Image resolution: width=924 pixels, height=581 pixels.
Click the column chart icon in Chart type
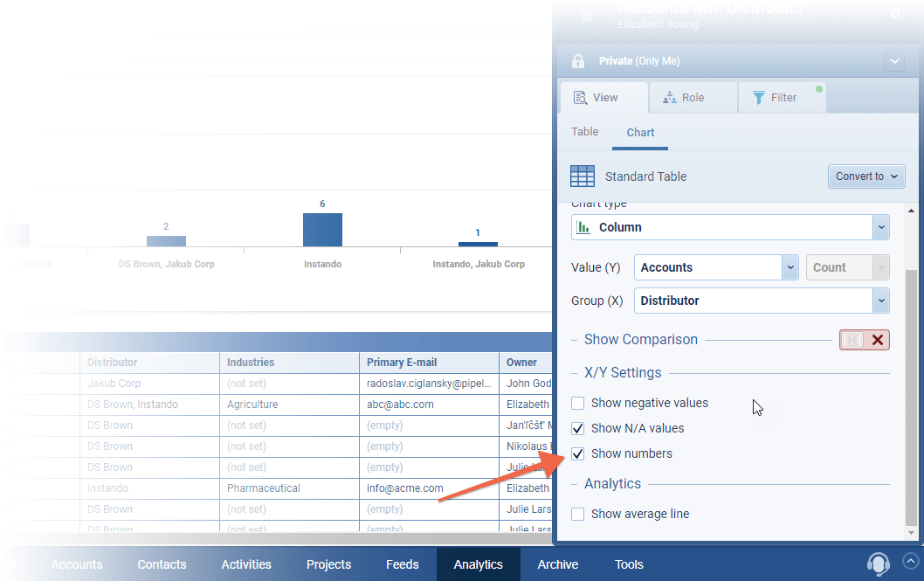[583, 227]
